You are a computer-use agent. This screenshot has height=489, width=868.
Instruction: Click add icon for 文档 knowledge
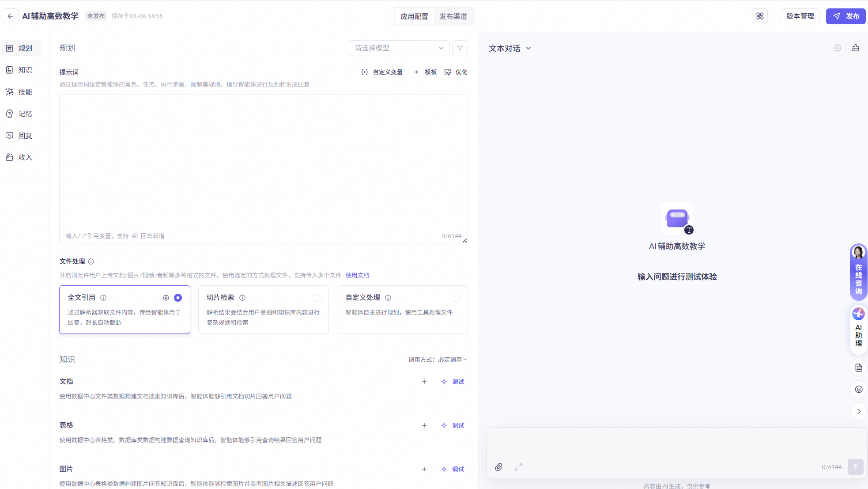(424, 382)
